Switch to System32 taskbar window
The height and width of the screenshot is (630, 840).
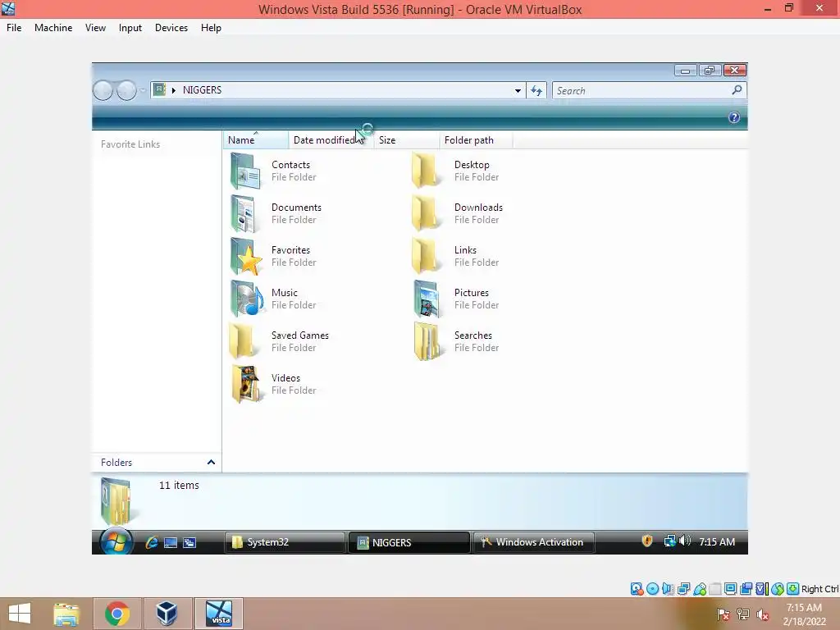click(x=285, y=542)
